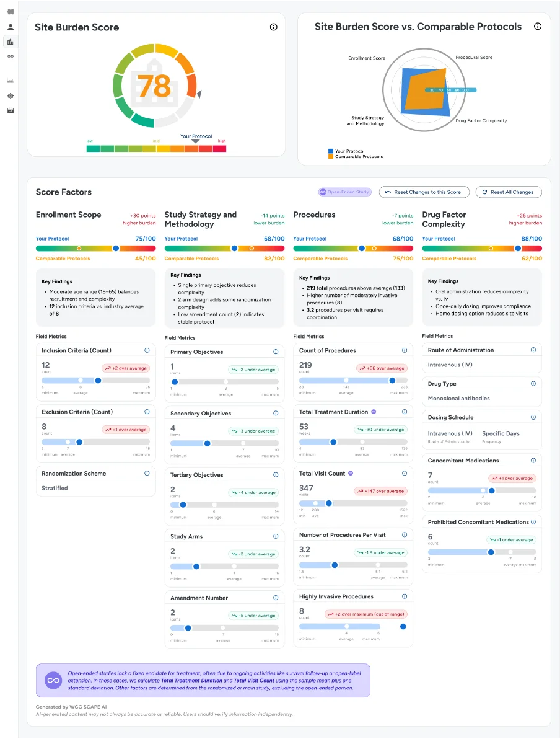Click the puzzle piece icon in left sidebar

tap(11, 12)
